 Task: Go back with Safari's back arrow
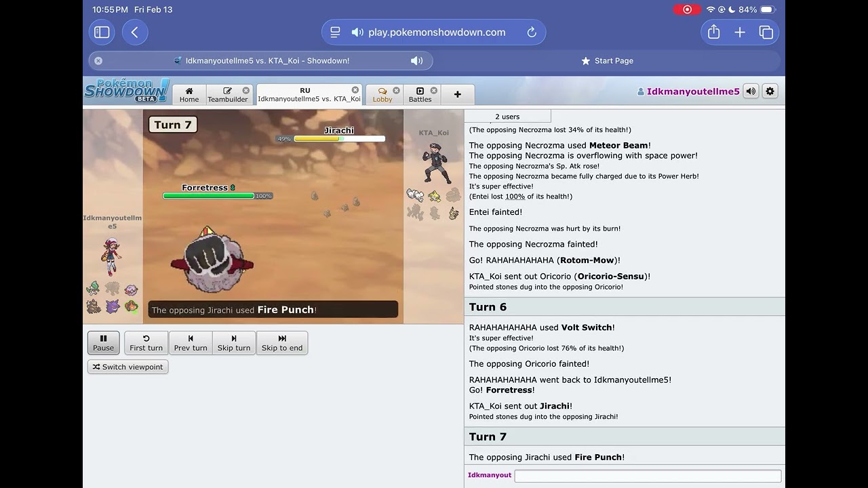pos(135,32)
